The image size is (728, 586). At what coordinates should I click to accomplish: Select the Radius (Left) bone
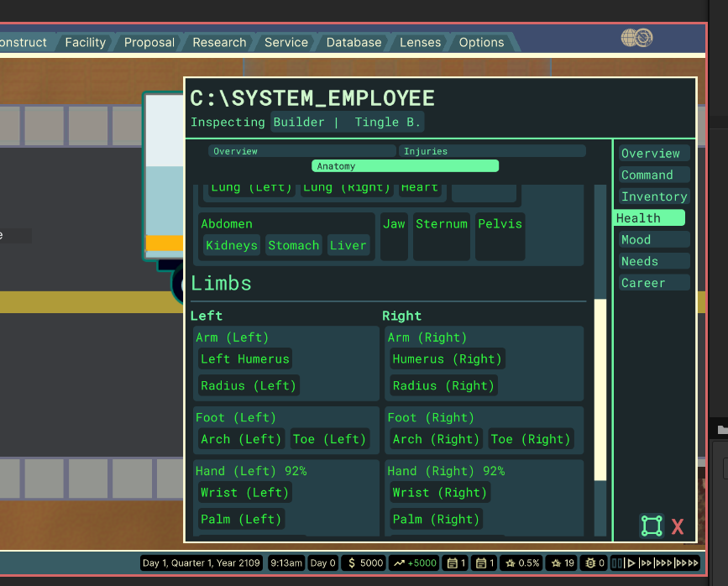249,385
